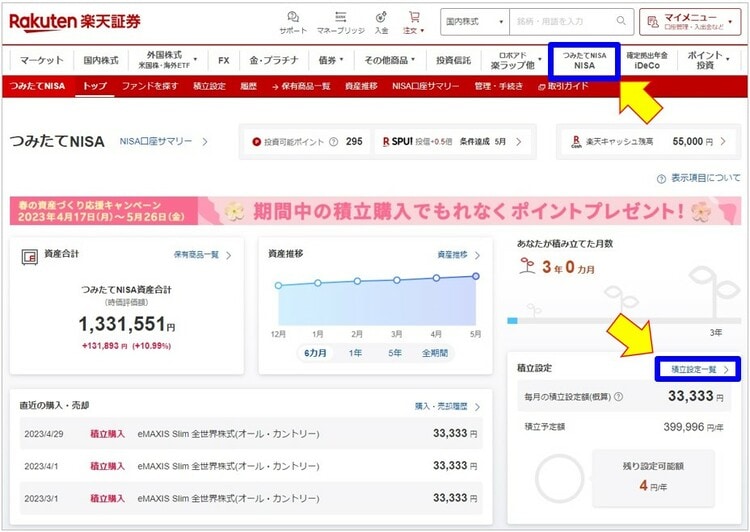Click the spring campaign points banner
Screen dimensions: 750x532
[x=375, y=211]
